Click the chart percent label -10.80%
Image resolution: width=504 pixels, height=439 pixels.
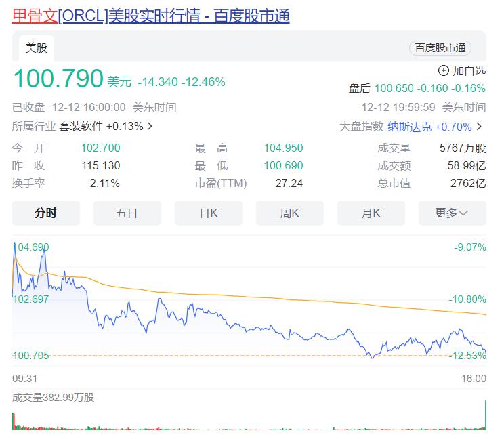(x=467, y=299)
